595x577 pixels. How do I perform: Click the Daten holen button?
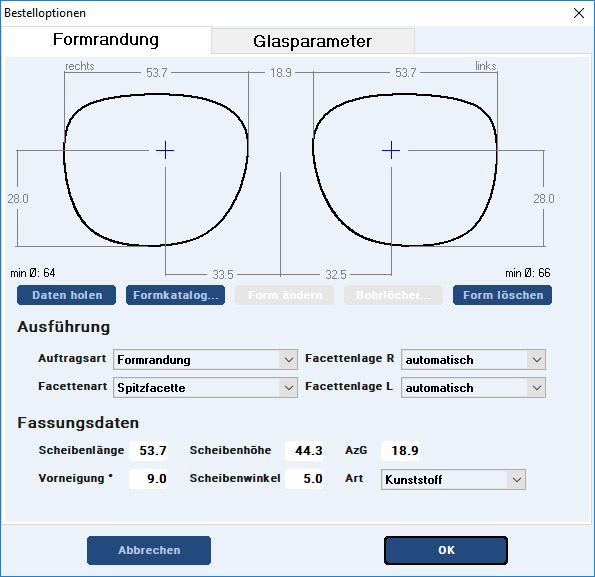click(66, 295)
